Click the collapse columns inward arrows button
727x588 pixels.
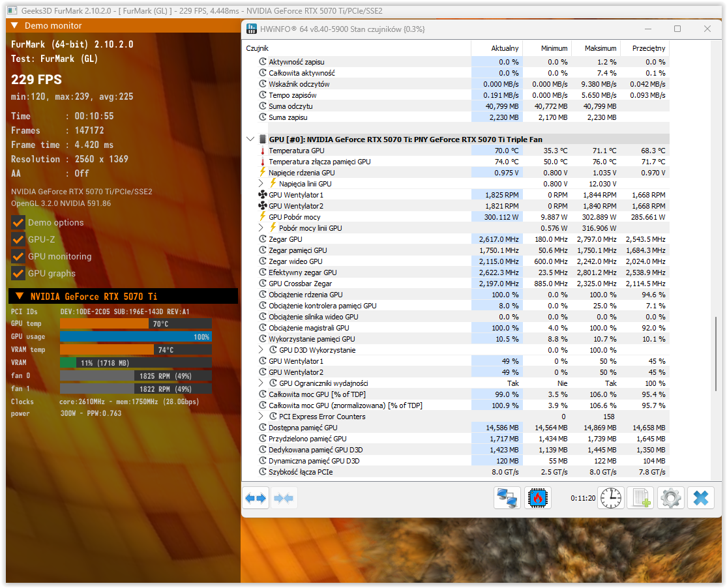pyautogui.click(x=283, y=498)
